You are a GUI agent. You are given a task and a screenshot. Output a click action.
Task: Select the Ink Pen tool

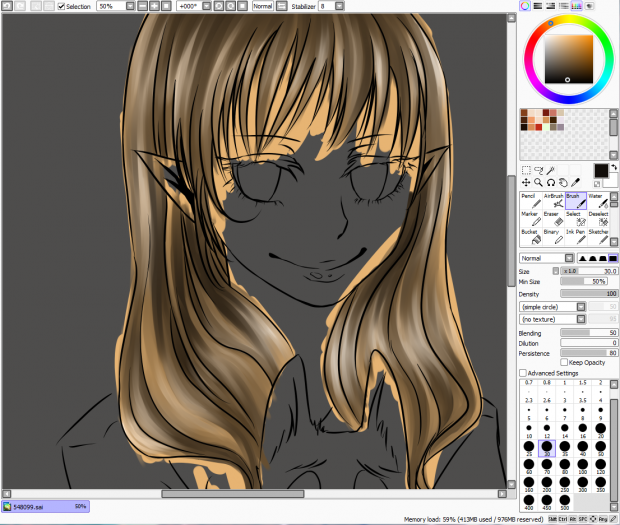pyautogui.click(x=575, y=236)
